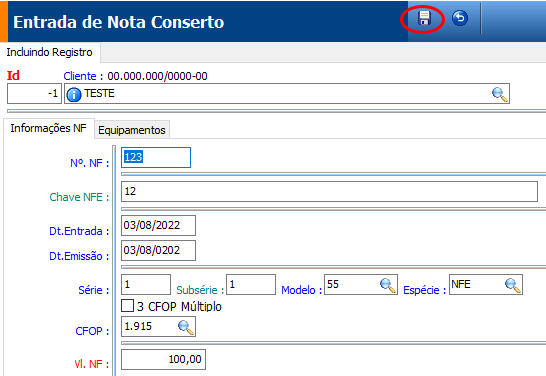
Task: Click the 'Chave NFE :' label
Action: [79, 197]
